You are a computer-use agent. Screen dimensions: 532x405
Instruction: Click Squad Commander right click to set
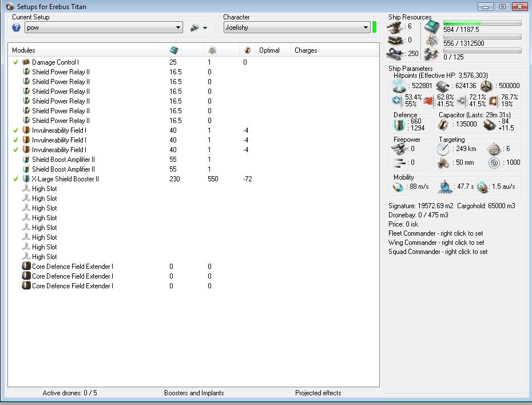pos(438,252)
